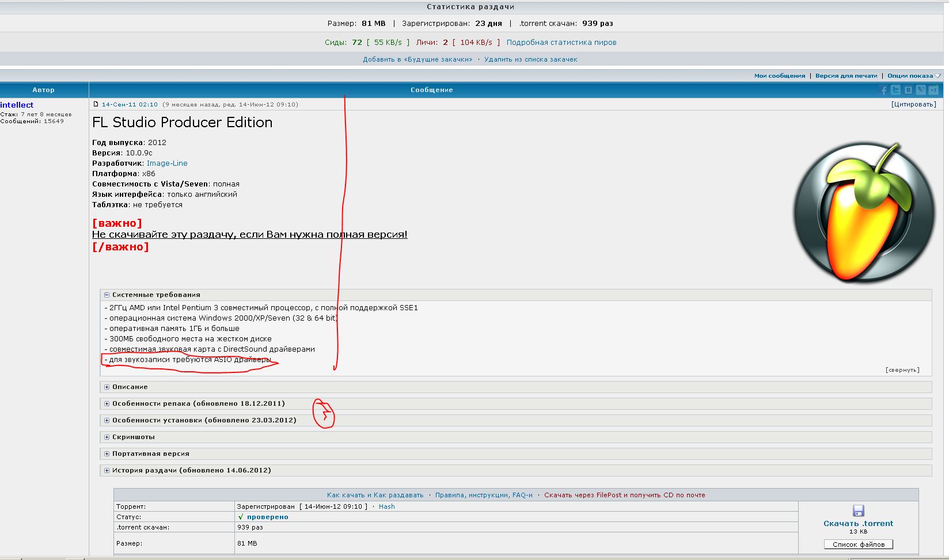
Task: Click the small post icon beside 14-Сен-11 date
Action: (96, 104)
